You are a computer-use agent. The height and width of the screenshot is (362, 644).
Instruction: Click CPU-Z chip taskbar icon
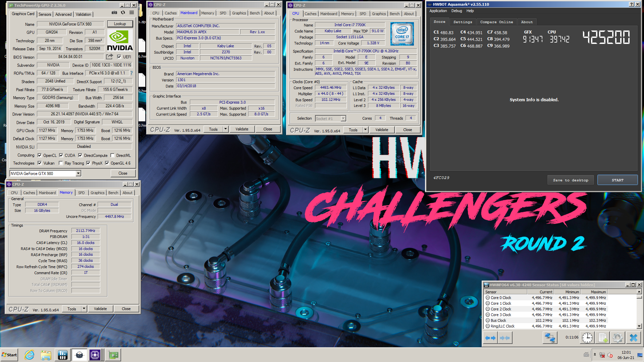point(95,355)
